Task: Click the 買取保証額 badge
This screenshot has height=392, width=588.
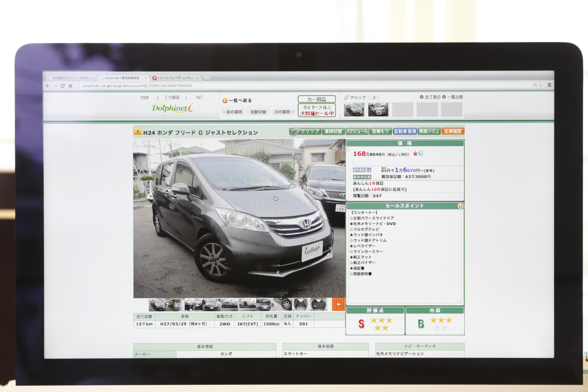Action: click(x=362, y=177)
